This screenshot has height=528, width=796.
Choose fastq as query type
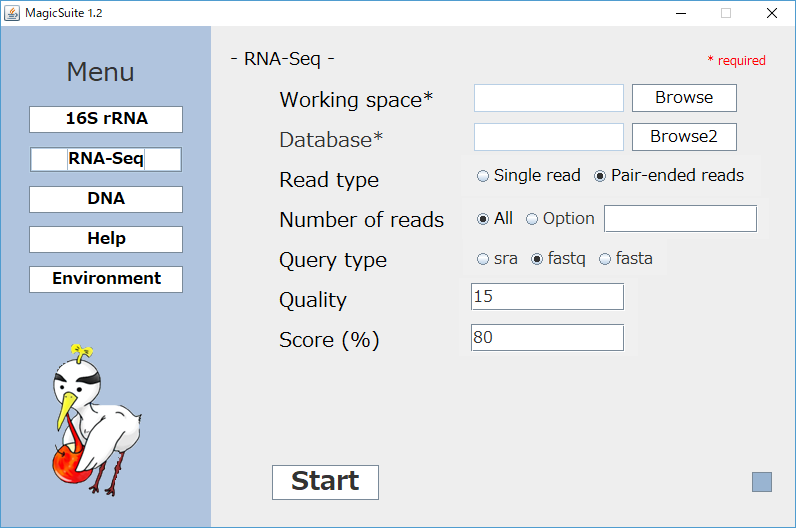(x=558, y=259)
